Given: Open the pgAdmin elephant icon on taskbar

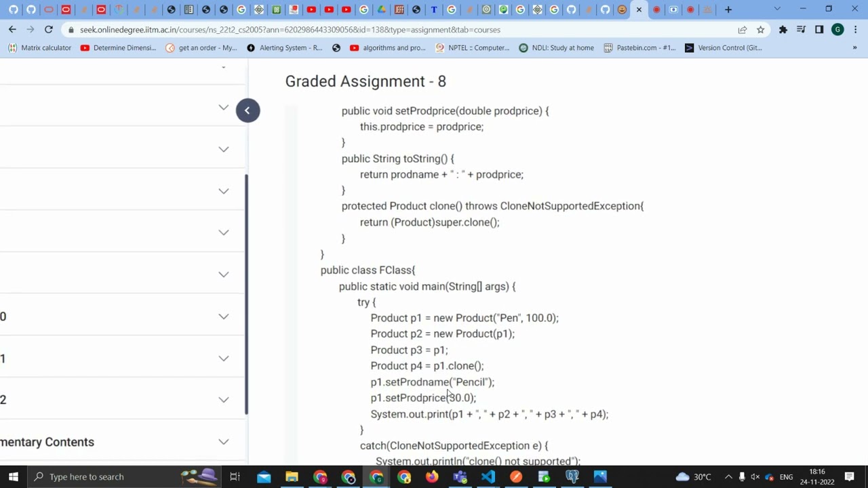Looking at the screenshot, I should click(x=572, y=476).
